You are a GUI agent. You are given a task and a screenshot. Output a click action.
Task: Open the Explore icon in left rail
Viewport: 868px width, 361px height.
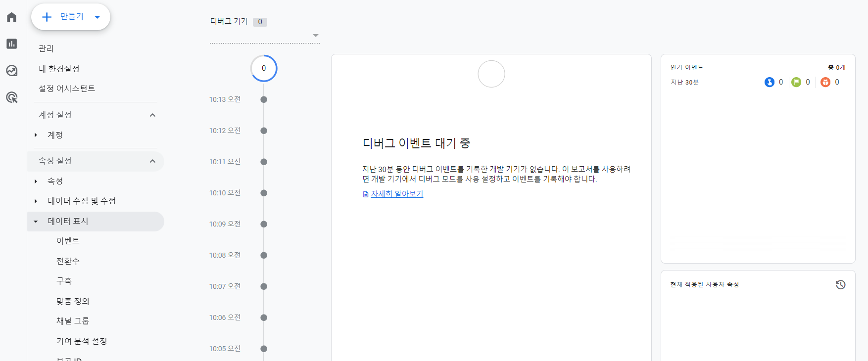point(12,71)
